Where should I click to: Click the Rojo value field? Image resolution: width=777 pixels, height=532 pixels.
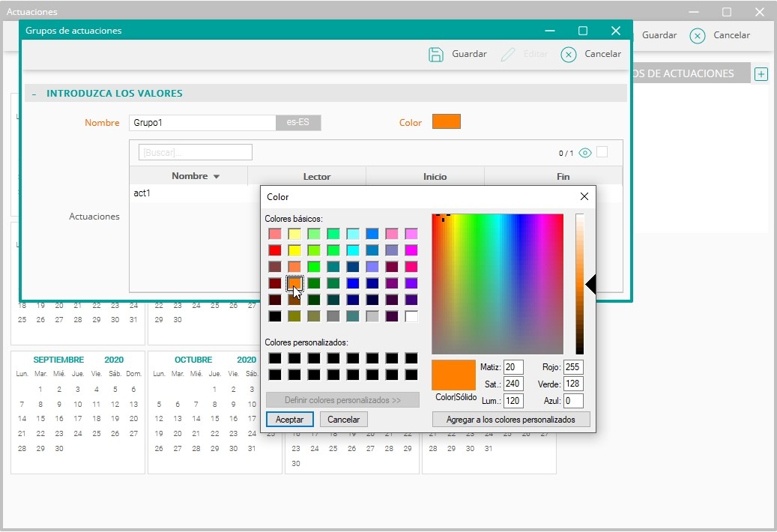click(x=573, y=368)
